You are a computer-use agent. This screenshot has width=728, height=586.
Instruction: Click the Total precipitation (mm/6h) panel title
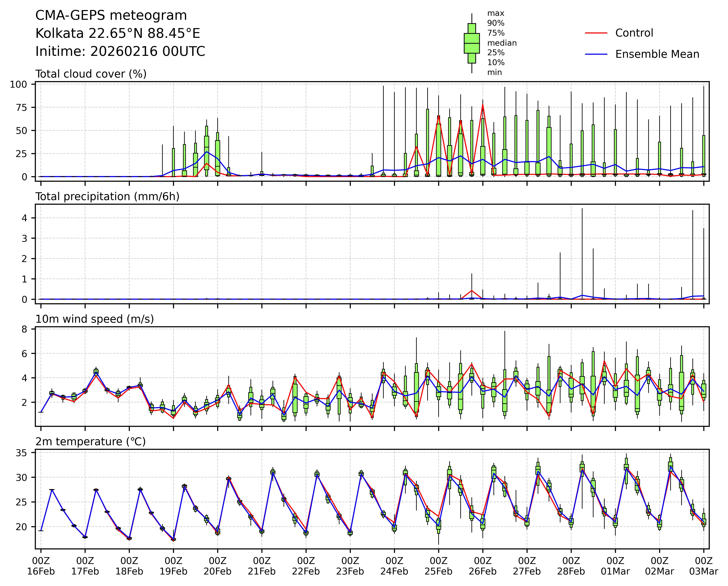(107, 197)
